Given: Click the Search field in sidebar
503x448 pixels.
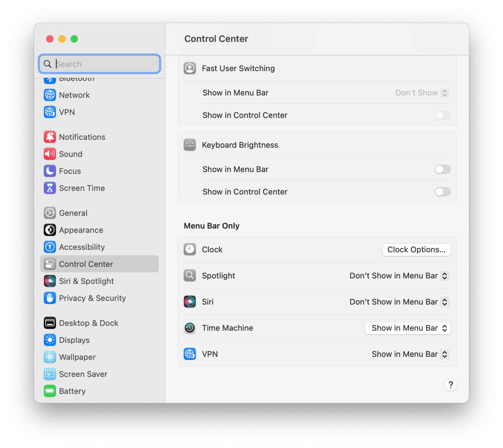Looking at the screenshot, I should click(100, 64).
